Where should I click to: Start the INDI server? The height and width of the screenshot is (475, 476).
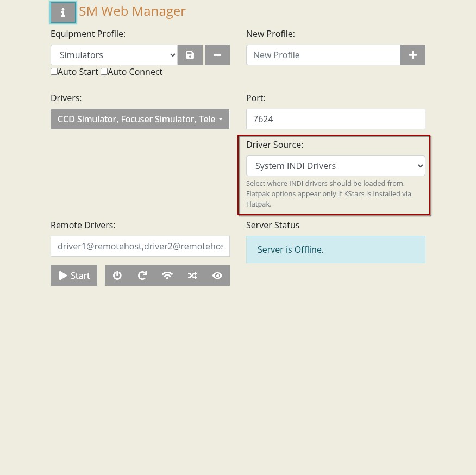pyautogui.click(x=74, y=276)
